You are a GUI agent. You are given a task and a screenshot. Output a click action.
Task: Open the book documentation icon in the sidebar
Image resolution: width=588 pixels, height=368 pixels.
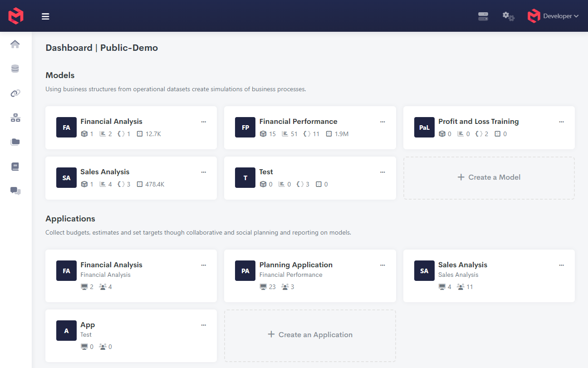point(15,167)
